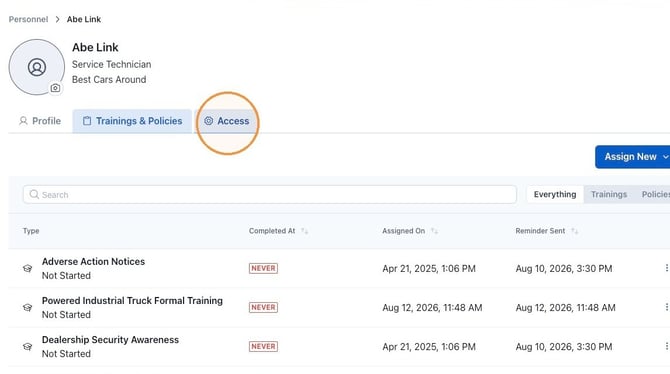Image resolution: width=670 pixels, height=374 pixels.
Task: Click Reminder Sent date for Dealership Security Awareness
Action: point(564,347)
